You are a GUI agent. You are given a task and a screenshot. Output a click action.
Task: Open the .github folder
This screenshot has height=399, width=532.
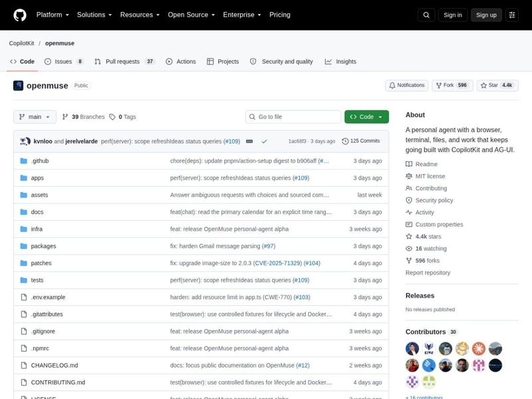pyautogui.click(x=40, y=161)
